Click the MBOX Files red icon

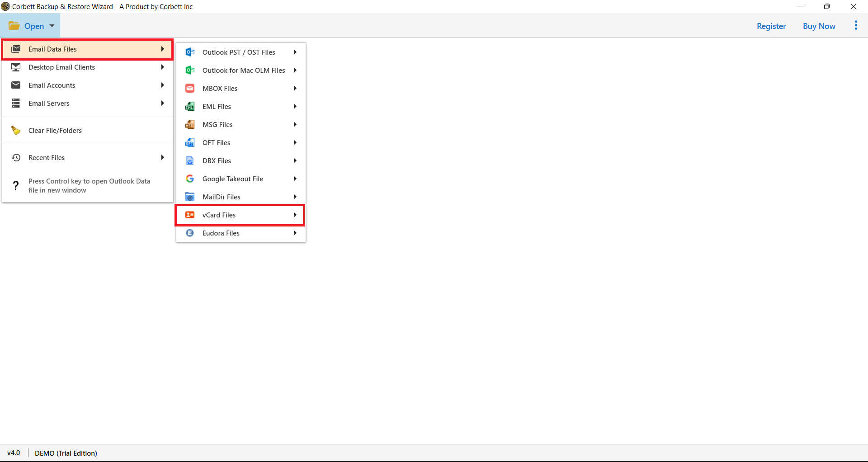[x=190, y=88]
